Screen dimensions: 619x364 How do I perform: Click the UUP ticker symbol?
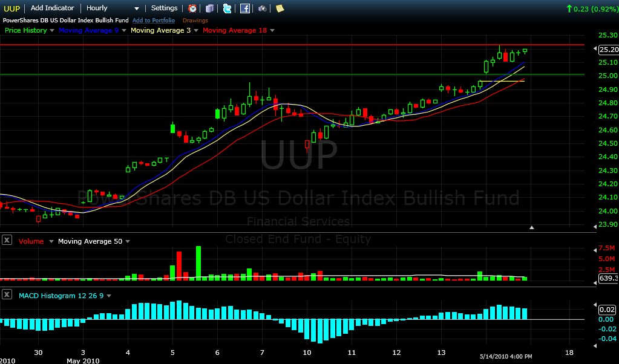(12, 8)
